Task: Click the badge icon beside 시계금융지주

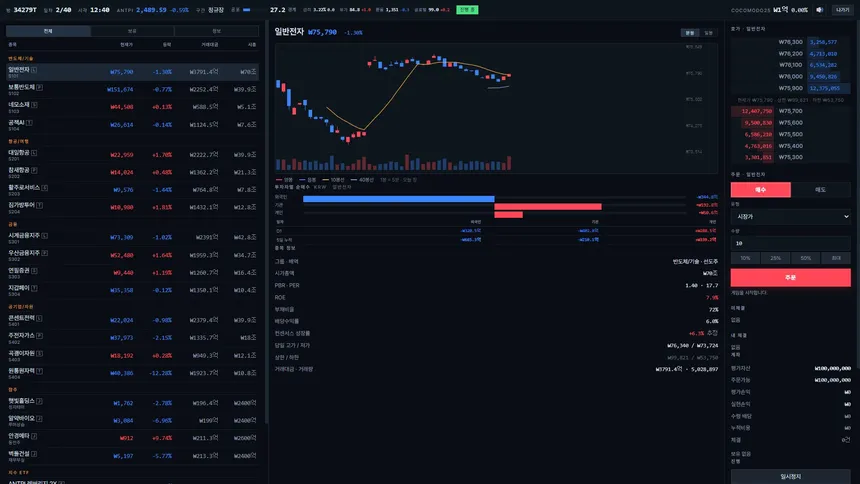Action: coord(44,235)
